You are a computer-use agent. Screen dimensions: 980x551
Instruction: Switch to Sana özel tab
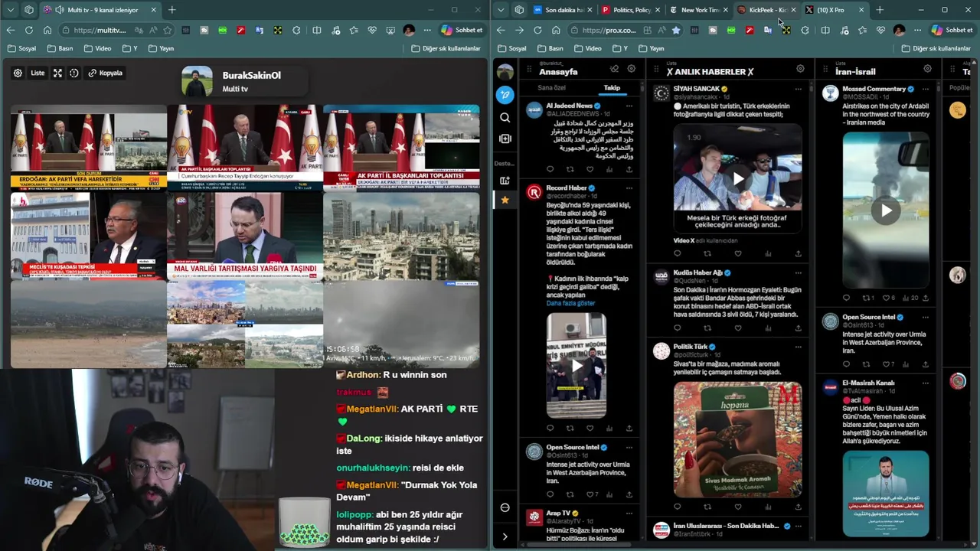point(551,88)
